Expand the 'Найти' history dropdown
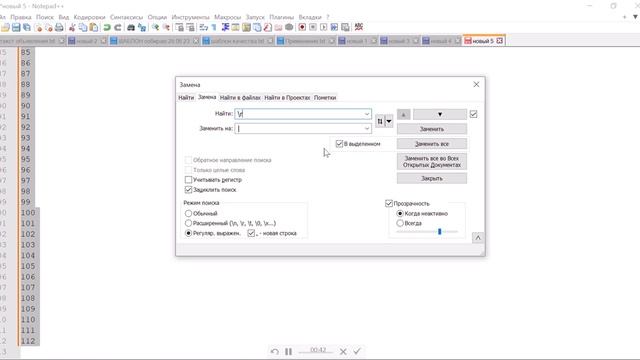 (367, 114)
